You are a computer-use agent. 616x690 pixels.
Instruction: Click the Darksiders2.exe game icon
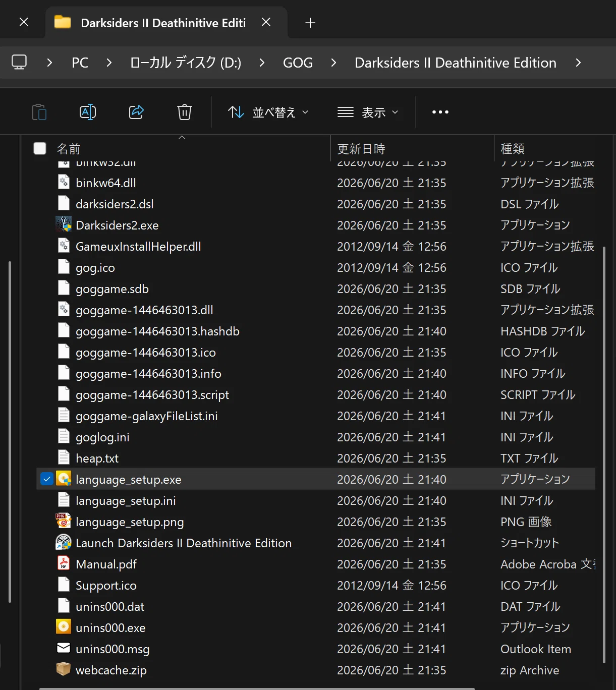point(64,224)
